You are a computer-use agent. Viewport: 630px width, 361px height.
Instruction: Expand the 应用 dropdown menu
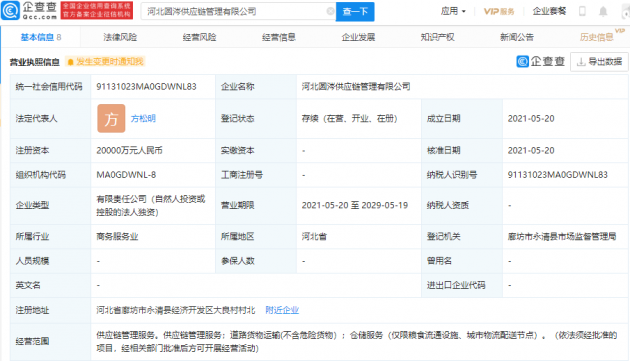tap(453, 11)
